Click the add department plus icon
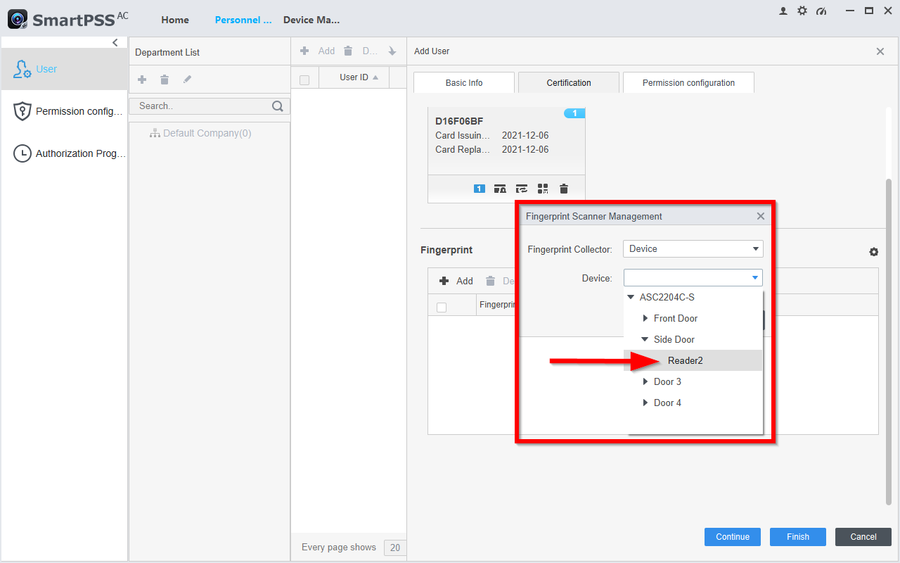The width and height of the screenshot is (900, 563). click(142, 79)
